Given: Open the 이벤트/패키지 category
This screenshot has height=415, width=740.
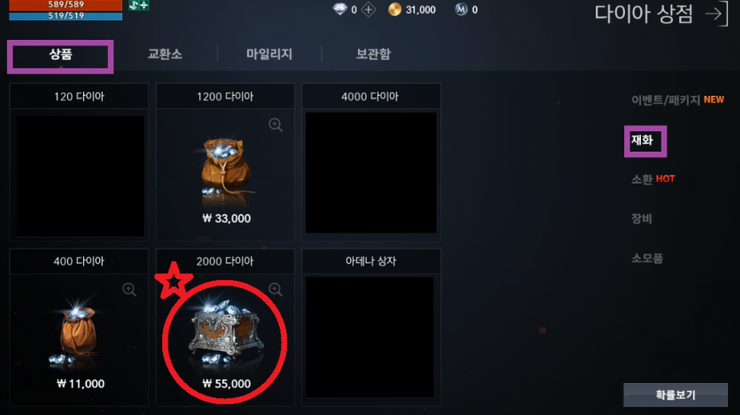Looking at the screenshot, I should click(677, 100).
